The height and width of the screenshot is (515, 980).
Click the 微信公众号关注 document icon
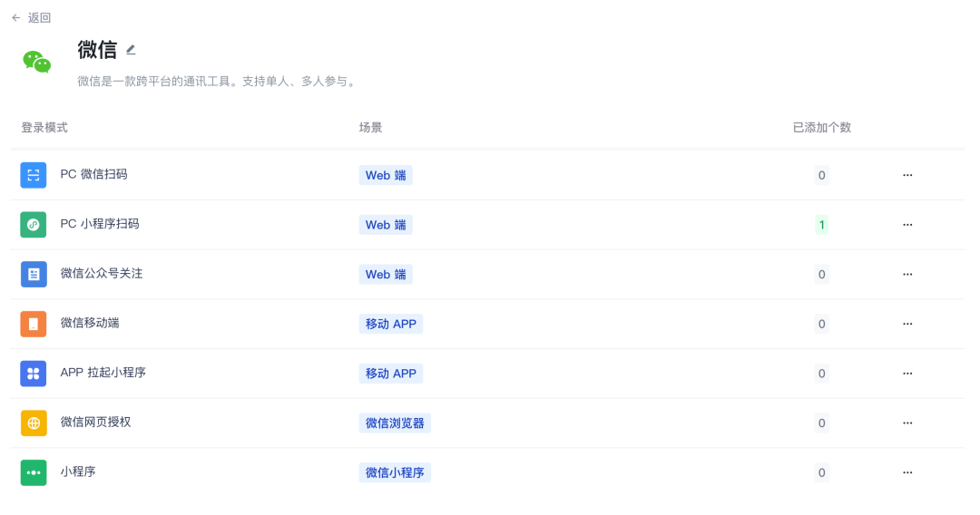point(34,274)
